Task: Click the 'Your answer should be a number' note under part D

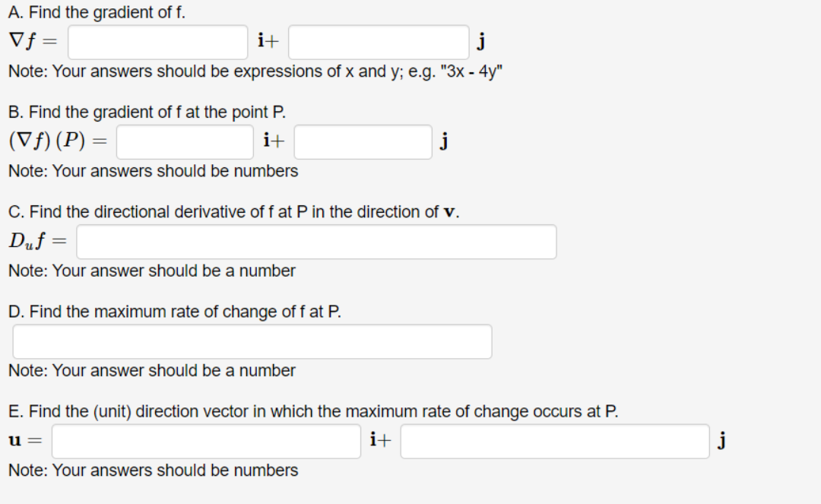Action: click(152, 370)
